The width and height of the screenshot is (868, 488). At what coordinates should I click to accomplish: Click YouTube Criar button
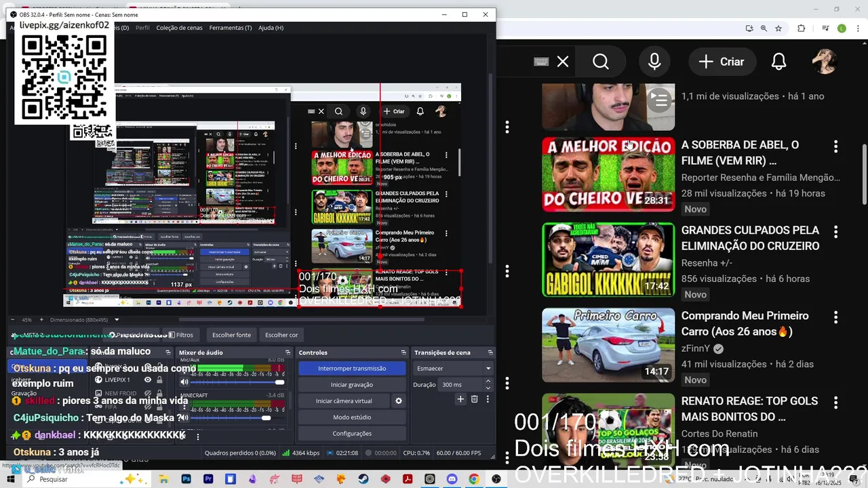(x=722, y=62)
